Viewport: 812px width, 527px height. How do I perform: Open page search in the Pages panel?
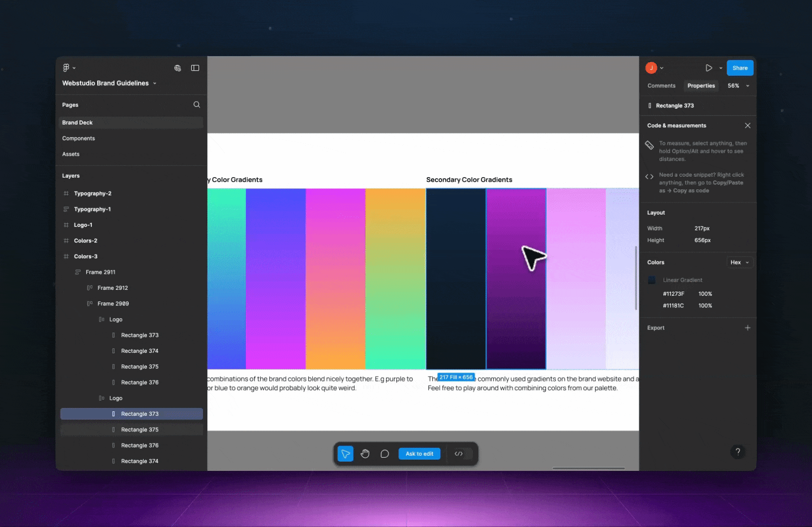197,104
